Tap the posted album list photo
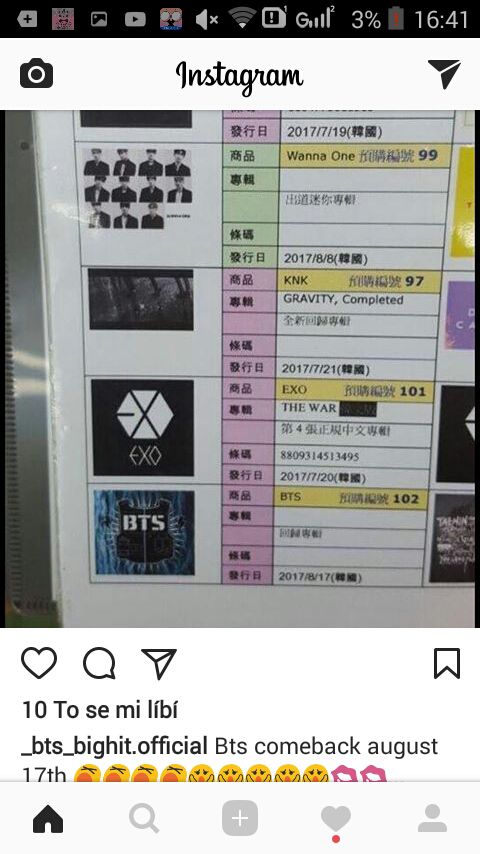 [240, 369]
